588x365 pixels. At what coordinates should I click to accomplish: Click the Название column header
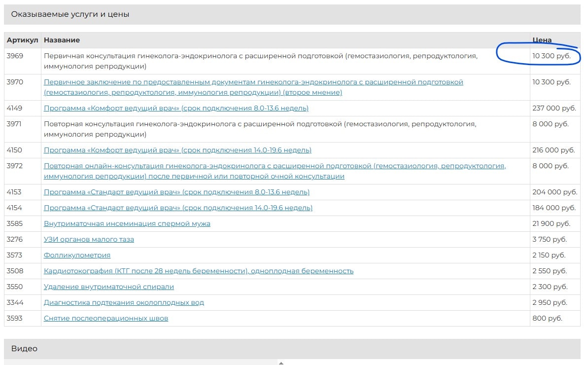(x=62, y=40)
